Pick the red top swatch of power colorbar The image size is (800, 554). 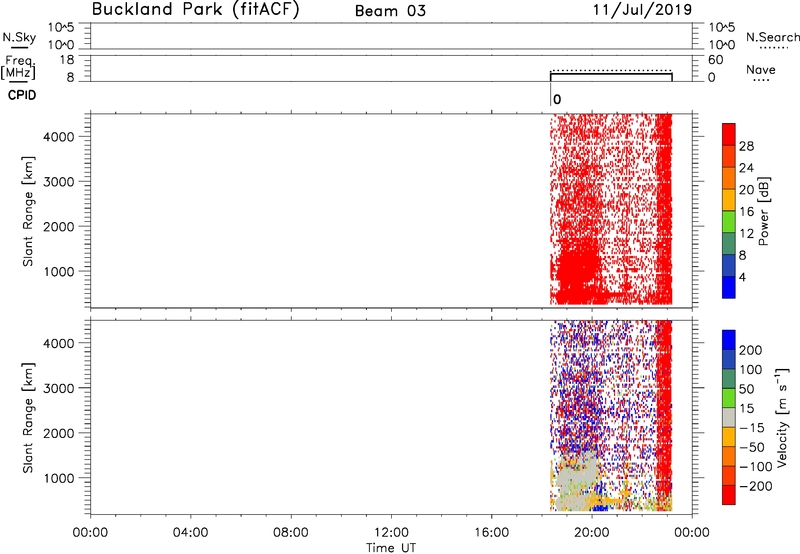[x=729, y=134]
